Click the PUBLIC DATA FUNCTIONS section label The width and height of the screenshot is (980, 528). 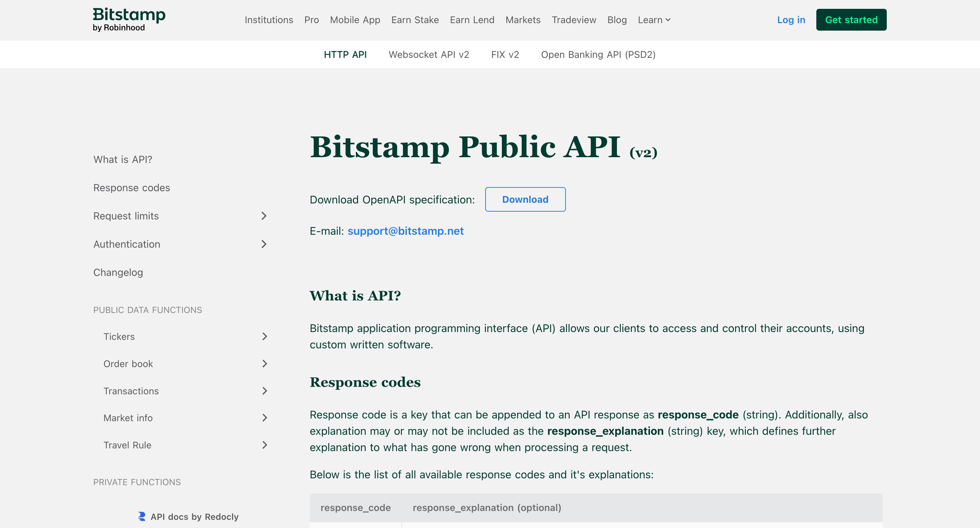tap(148, 310)
